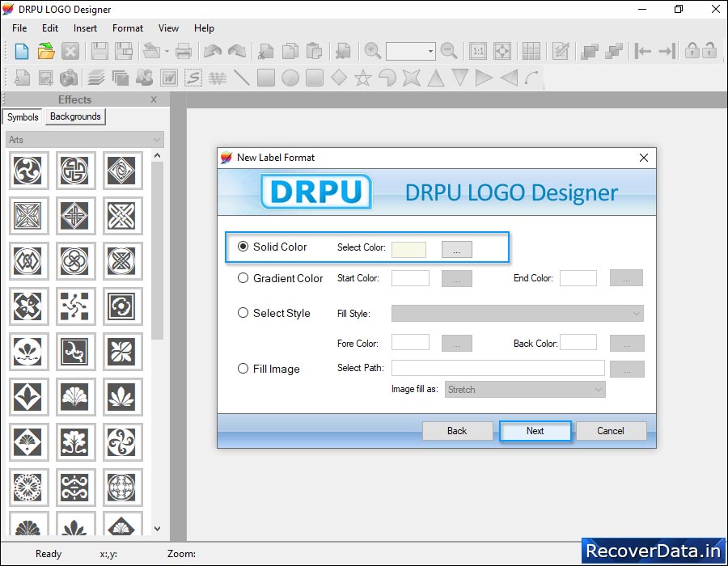Close the New Label Format dialog

[644, 158]
